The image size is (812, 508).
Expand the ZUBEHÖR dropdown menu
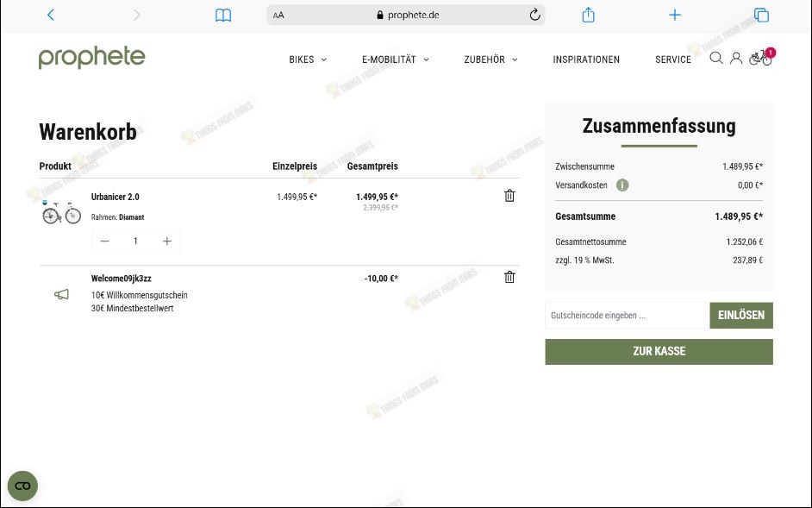point(490,60)
